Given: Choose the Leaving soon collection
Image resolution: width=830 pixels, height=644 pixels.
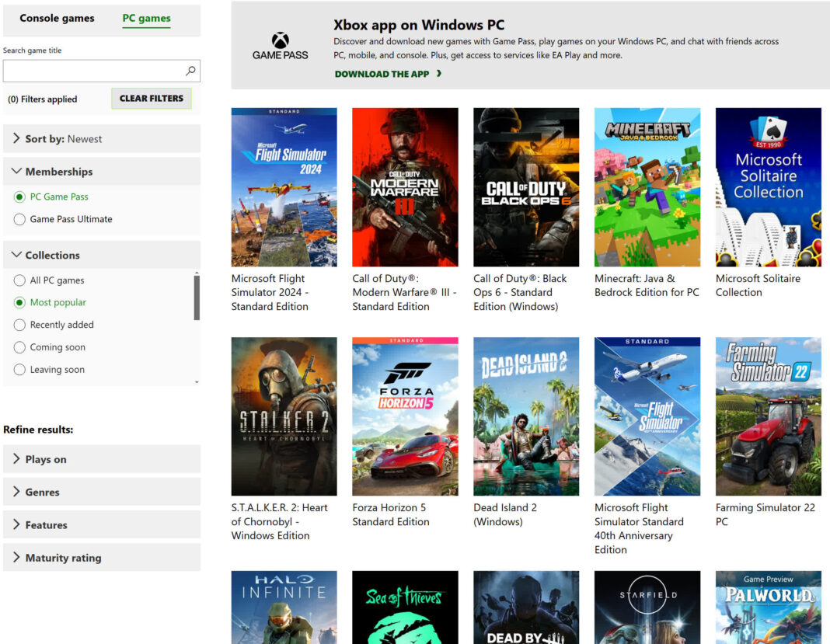Looking at the screenshot, I should point(20,370).
